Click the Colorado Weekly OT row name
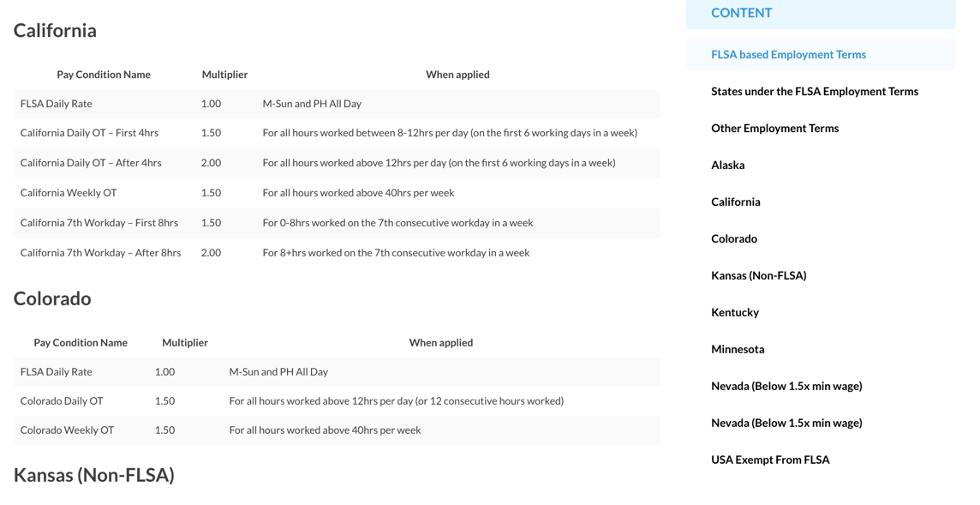 point(67,430)
